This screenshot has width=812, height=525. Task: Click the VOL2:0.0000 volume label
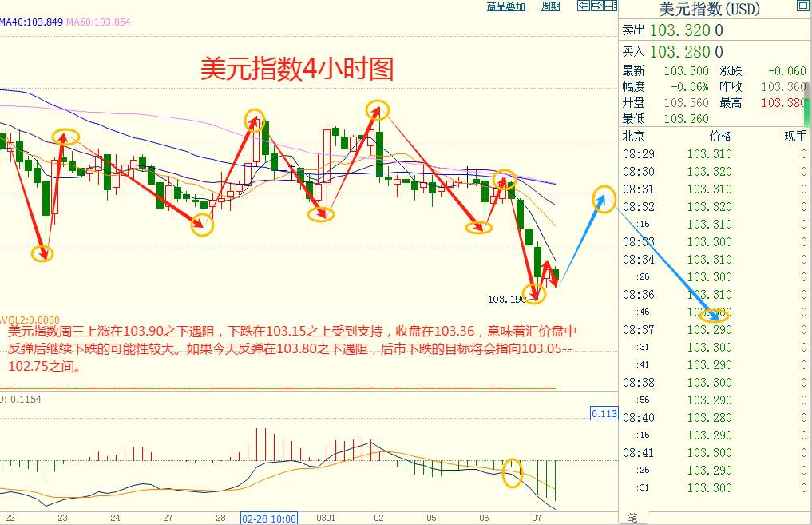(x=30, y=320)
